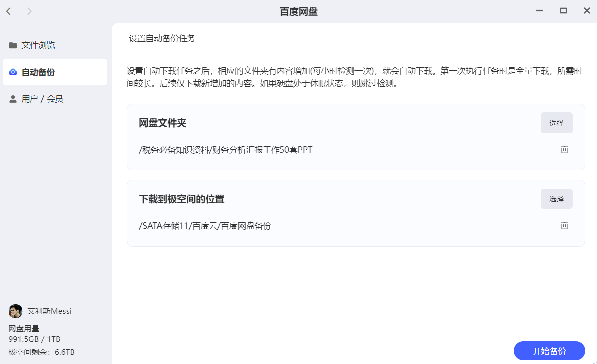Click the folder icon beside 文件浏览
Viewport: 597px width, 364px height.
(13, 45)
